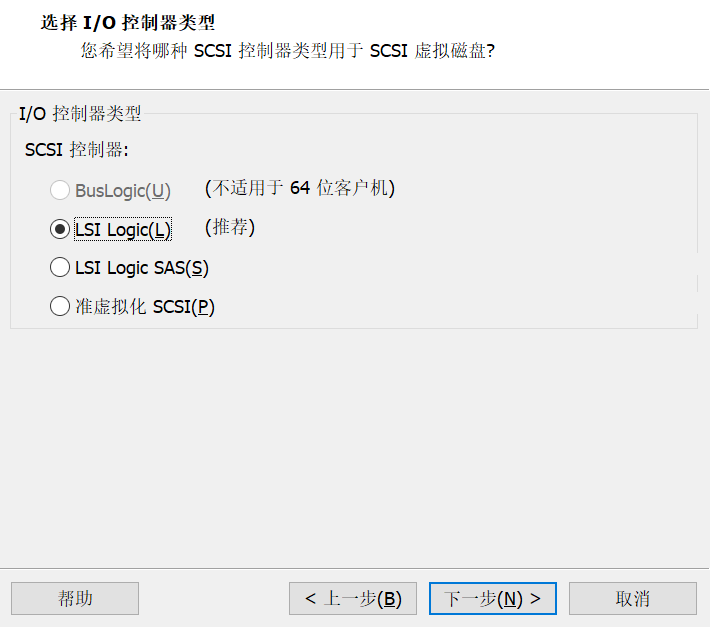Select the LSI Logic(L) radio button
710x627 pixels.
pos(60,229)
